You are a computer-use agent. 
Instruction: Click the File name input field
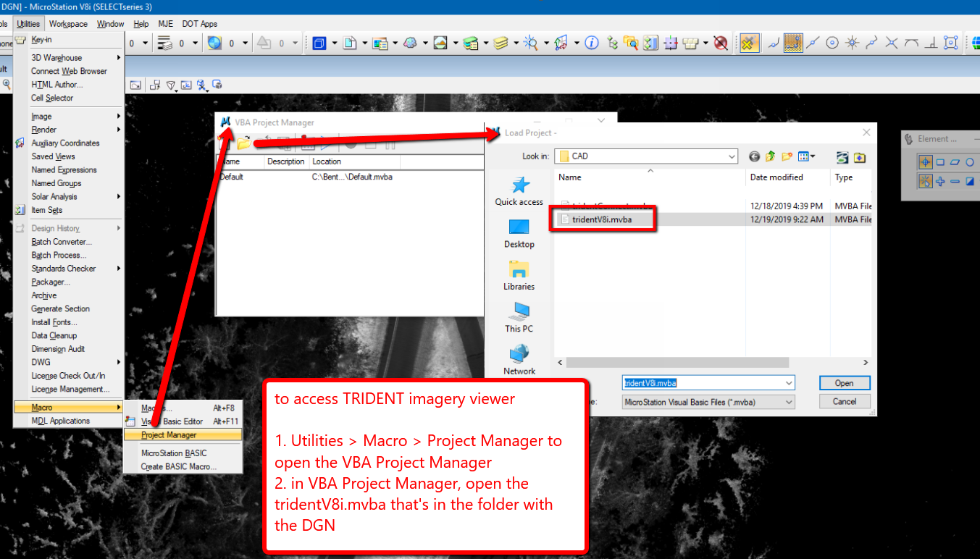click(702, 383)
